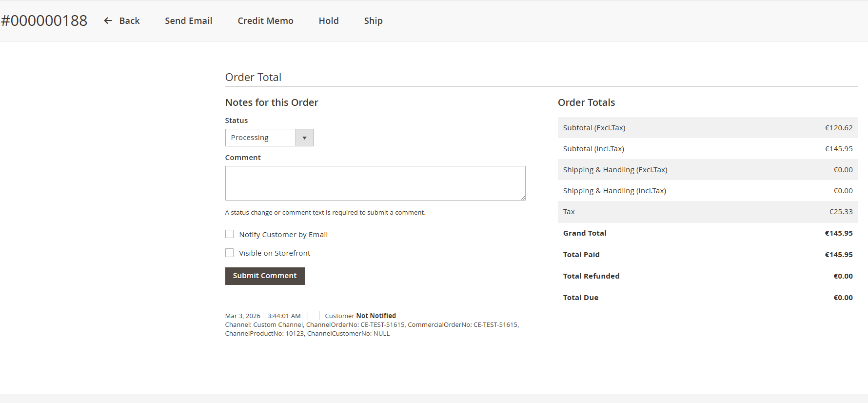This screenshot has width=868, height=403.
Task: Select the order number #000000188
Action: (44, 20)
